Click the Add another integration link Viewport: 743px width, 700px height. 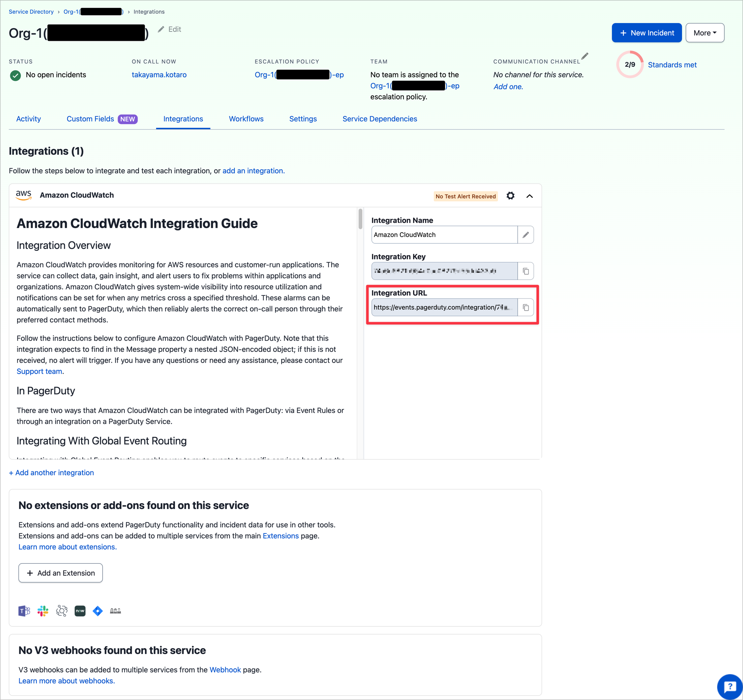pyautogui.click(x=51, y=473)
